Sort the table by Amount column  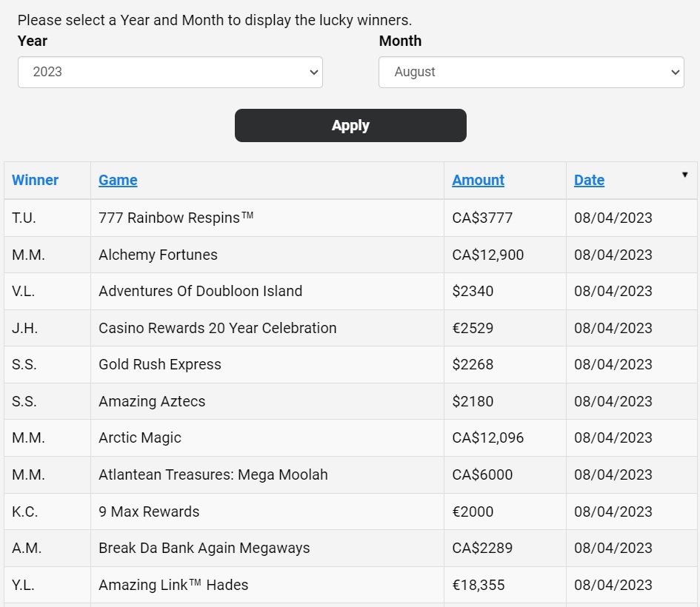point(478,180)
